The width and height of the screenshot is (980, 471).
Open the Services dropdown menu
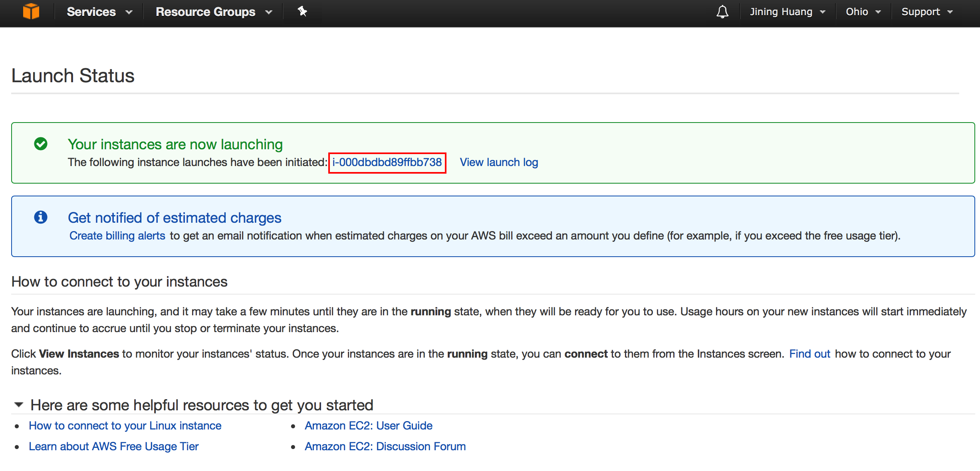coord(99,12)
